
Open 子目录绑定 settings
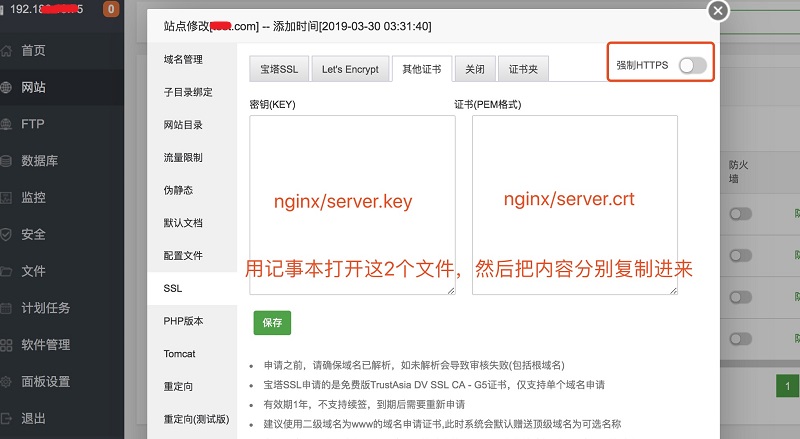tap(192, 92)
